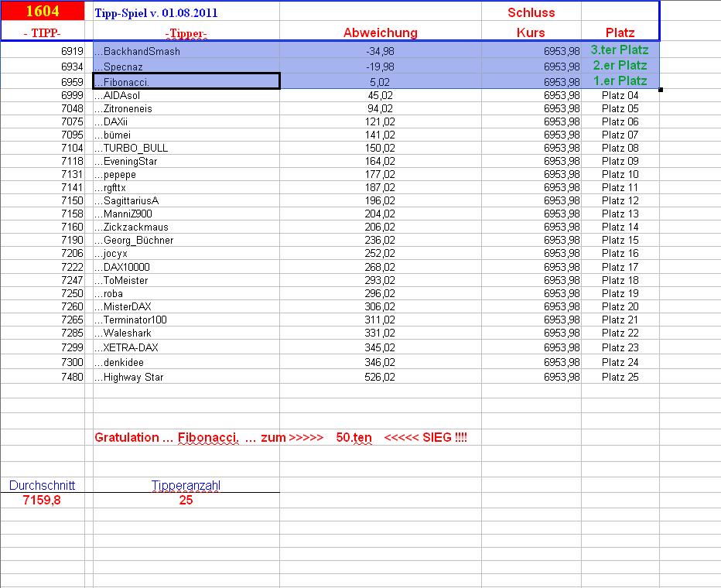This screenshot has width=721, height=588.
Task: Select the jocyx tipper cell
Action: click(186, 253)
